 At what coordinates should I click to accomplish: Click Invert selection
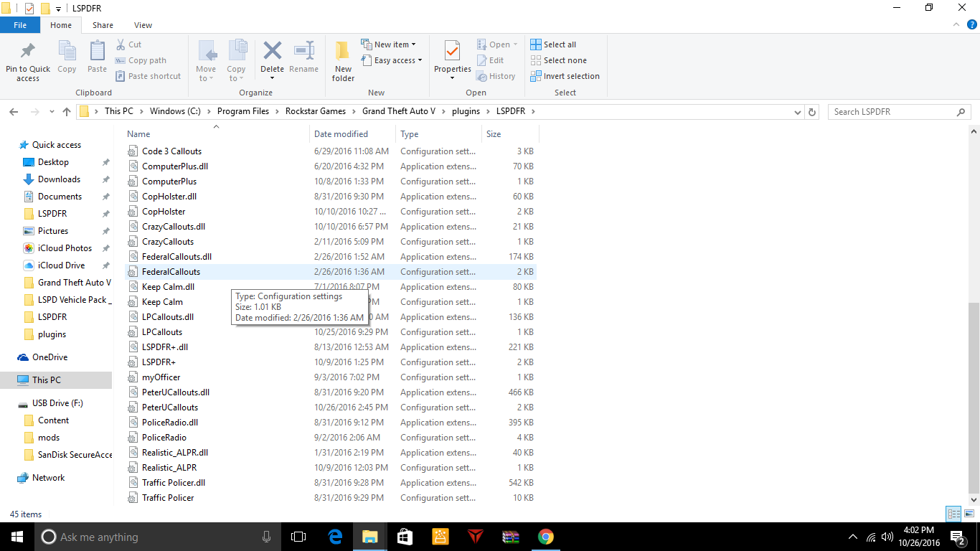pos(565,76)
